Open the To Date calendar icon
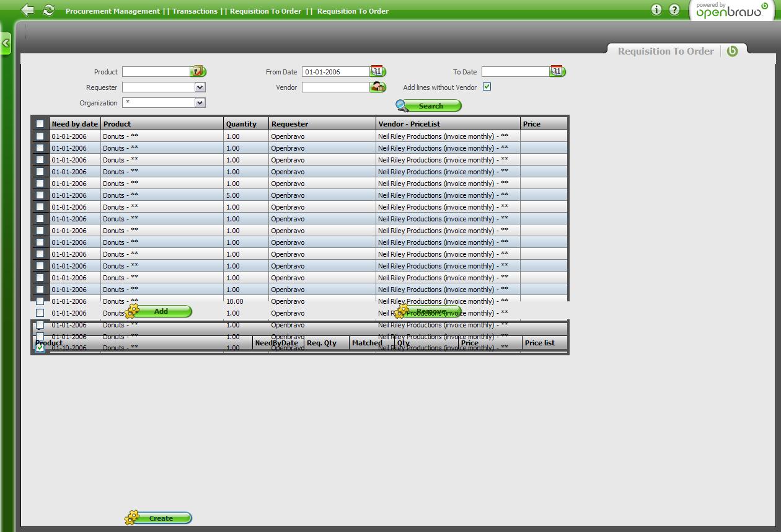The image size is (781, 532). (x=558, y=71)
